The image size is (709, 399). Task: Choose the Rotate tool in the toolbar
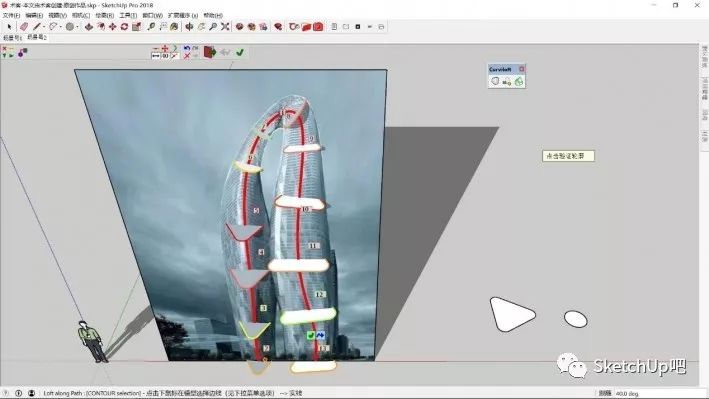(x=124, y=27)
